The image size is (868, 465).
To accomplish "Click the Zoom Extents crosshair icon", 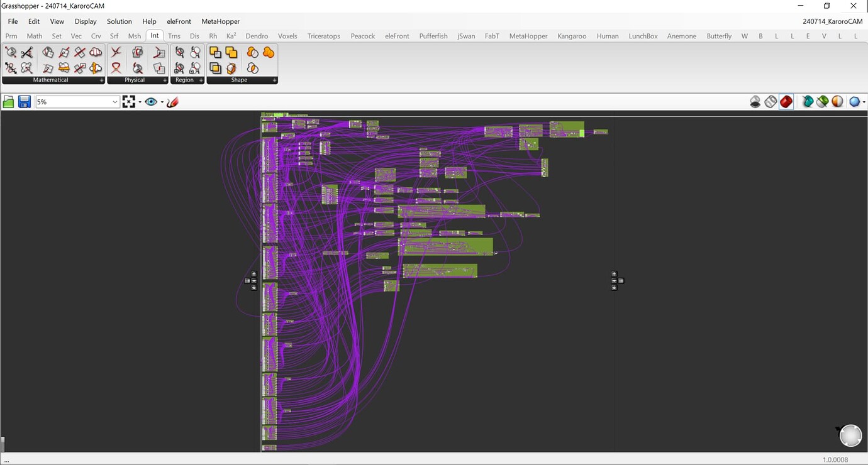I will tap(128, 101).
